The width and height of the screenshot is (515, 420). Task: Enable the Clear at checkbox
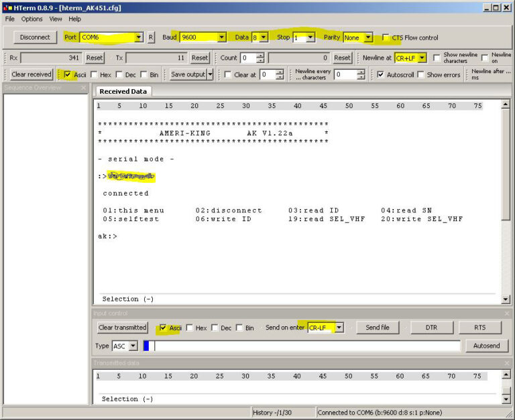click(x=227, y=75)
